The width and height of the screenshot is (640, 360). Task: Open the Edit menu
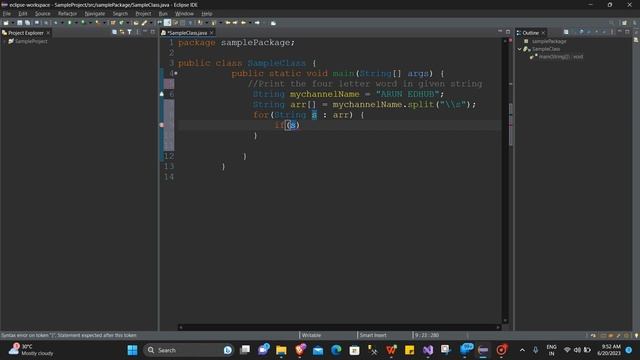tap(22, 13)
